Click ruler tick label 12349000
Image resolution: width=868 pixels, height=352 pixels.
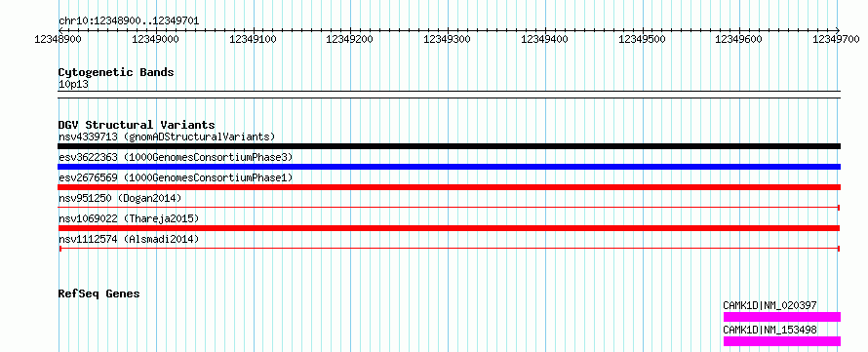click(x=155, y=39)
